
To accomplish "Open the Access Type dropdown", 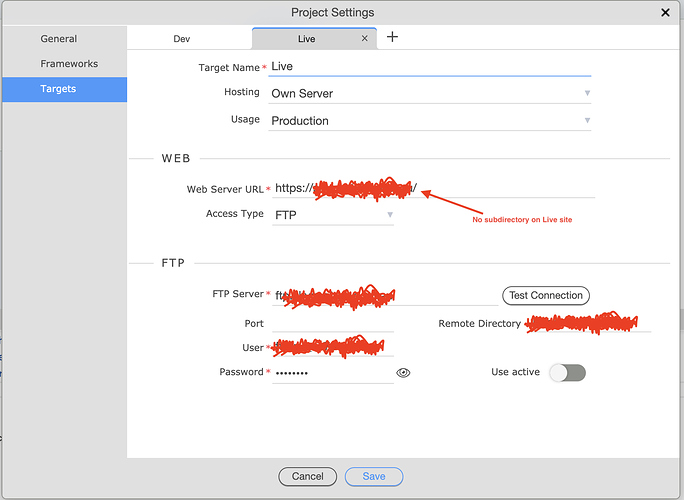I will click(333, 214).
